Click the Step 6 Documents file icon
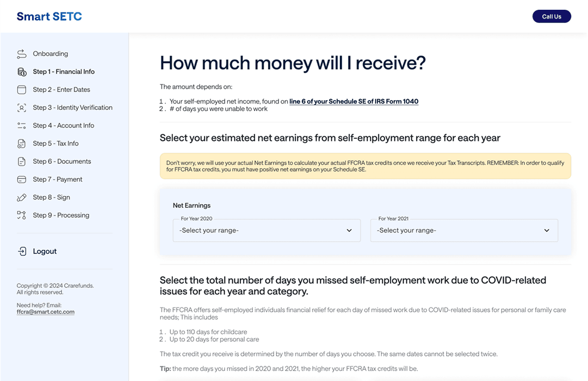Viewport: 588px width, 381px height. click(22, 161)
